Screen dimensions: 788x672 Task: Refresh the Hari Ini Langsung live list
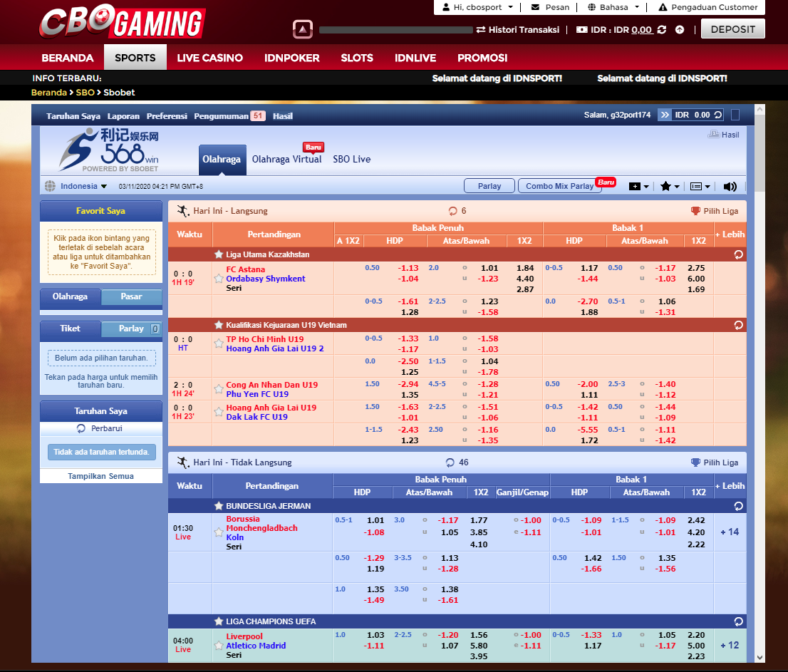(452, 211)
